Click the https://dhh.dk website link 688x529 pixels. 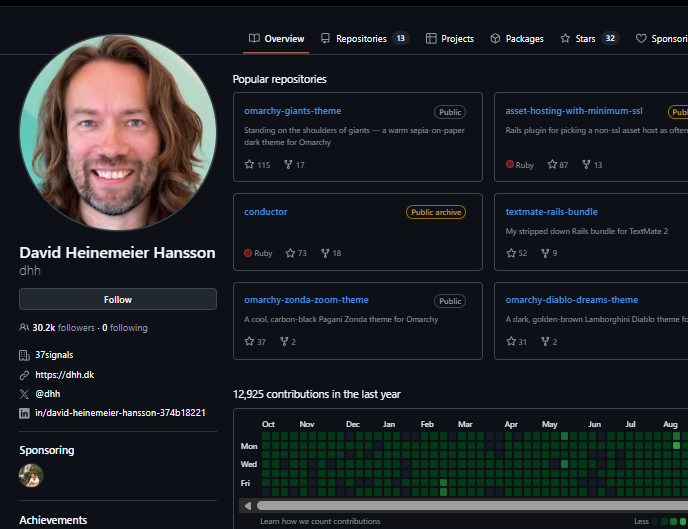pos(64,375)
